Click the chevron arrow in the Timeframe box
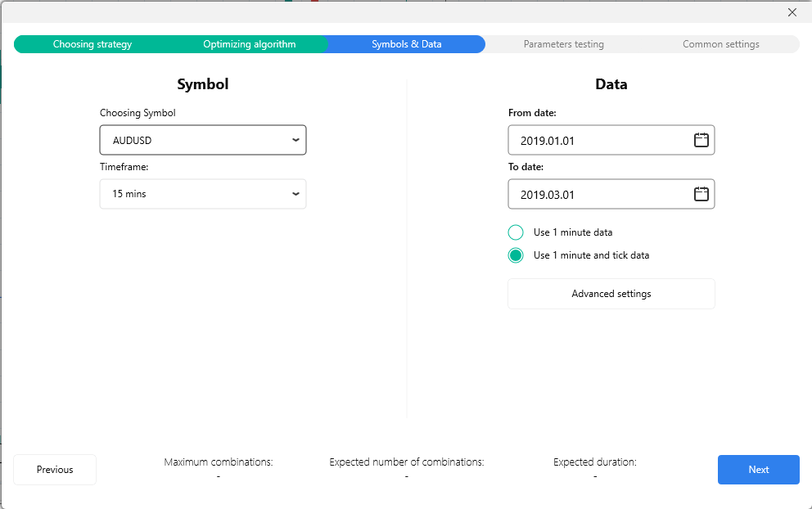This screenshot has height=509, width=812. (x=295, y=194)
